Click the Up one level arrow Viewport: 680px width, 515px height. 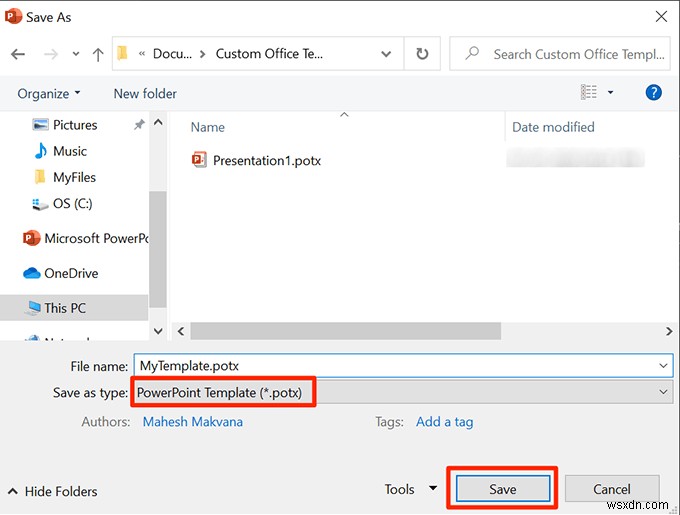click(97, 54)
